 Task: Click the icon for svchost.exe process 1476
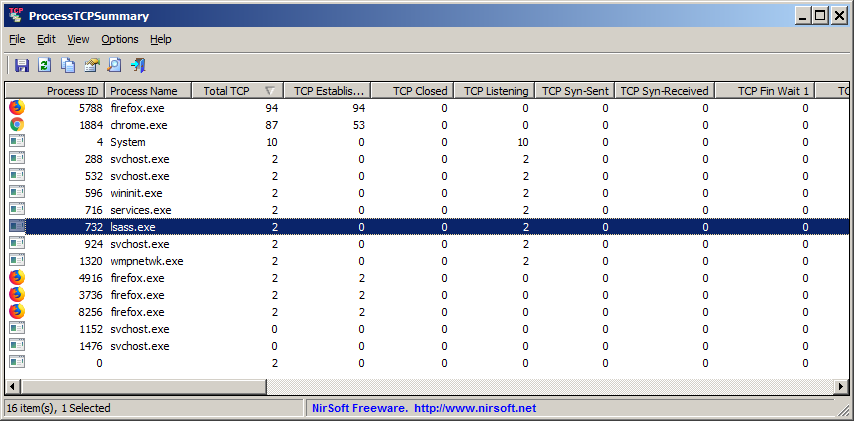point(17,345)
